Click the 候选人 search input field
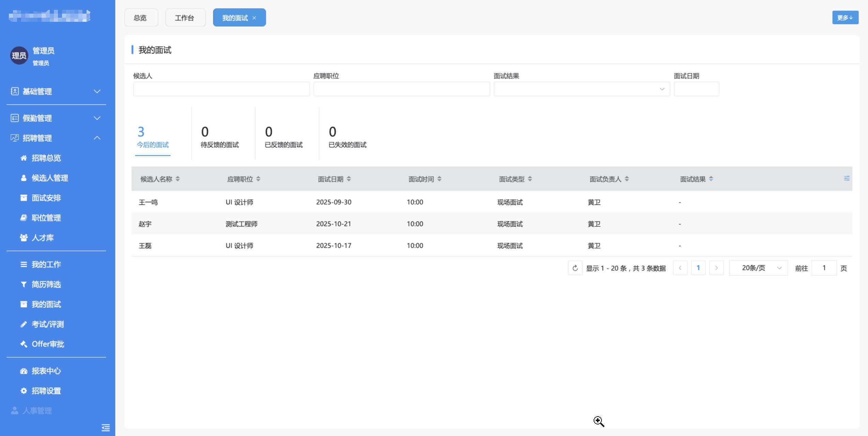868x436 pixels. coord(221,89)
